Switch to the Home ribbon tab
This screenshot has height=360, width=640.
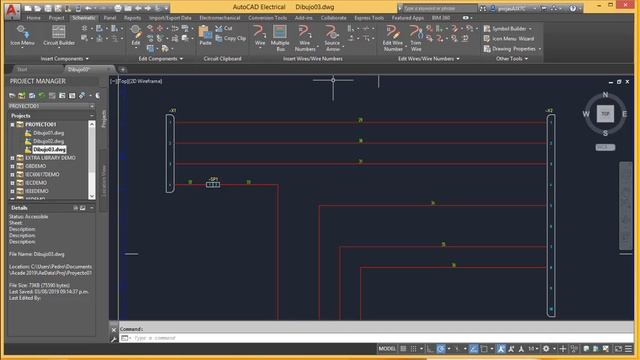33,18
